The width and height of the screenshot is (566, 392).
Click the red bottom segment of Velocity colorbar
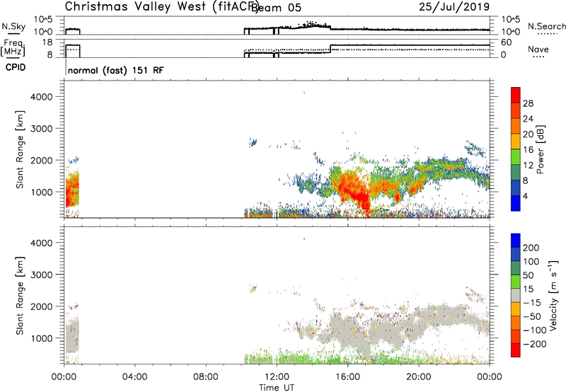(516, 350)
